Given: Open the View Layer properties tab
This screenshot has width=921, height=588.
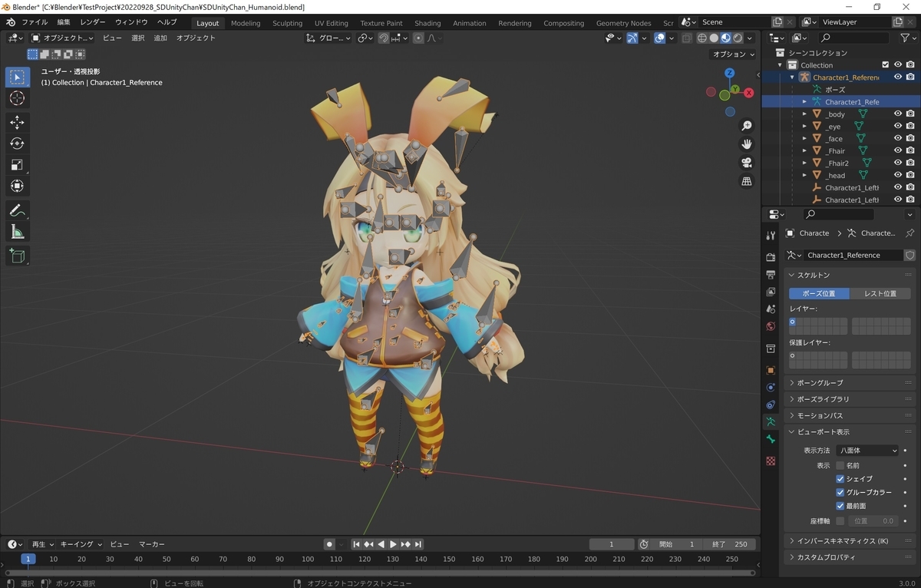Looking at the screenshot, I should tap(771, 292).
